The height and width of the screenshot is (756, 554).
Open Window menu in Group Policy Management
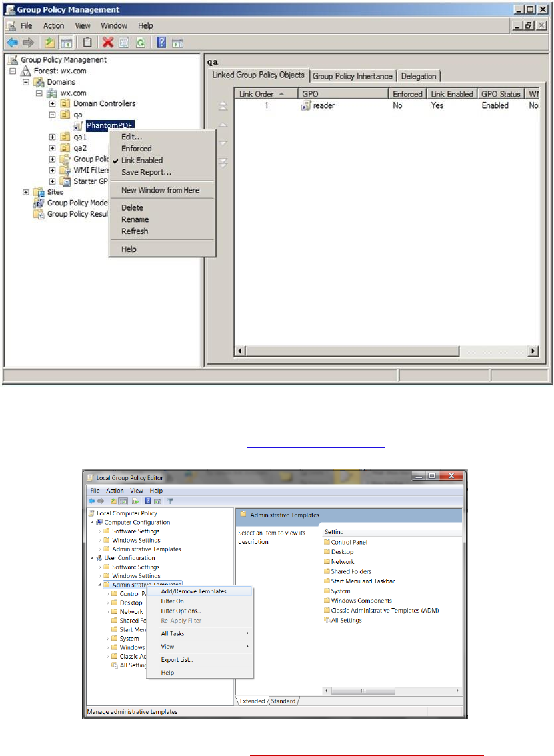tap(114, 25)
